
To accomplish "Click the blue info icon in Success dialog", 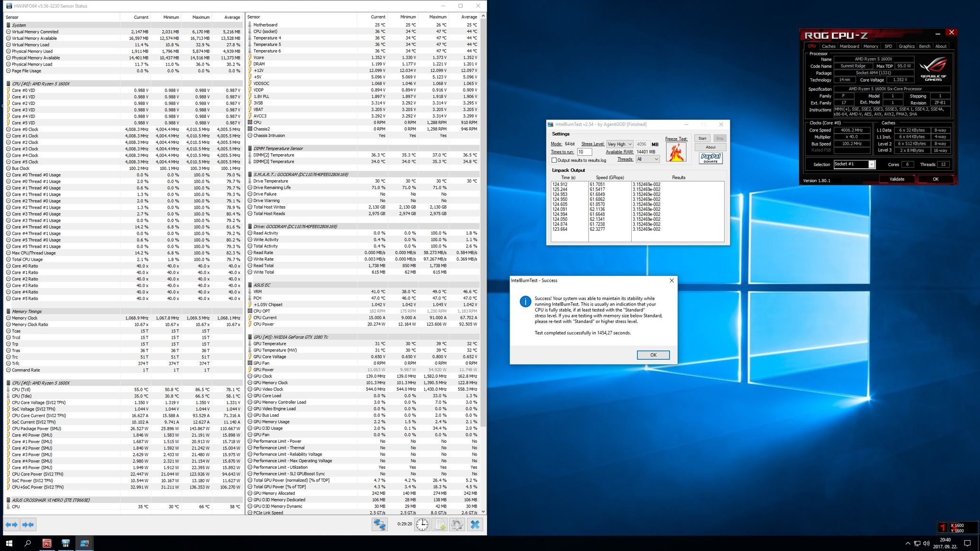I will [525, 302].
